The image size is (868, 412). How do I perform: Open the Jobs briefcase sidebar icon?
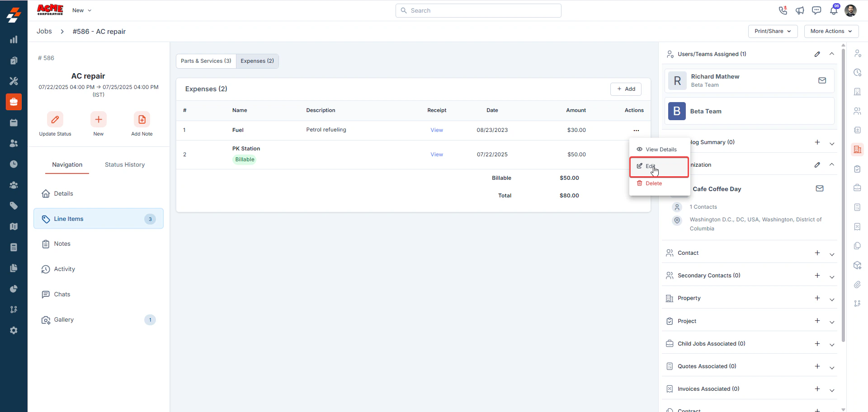coord(14,102)
